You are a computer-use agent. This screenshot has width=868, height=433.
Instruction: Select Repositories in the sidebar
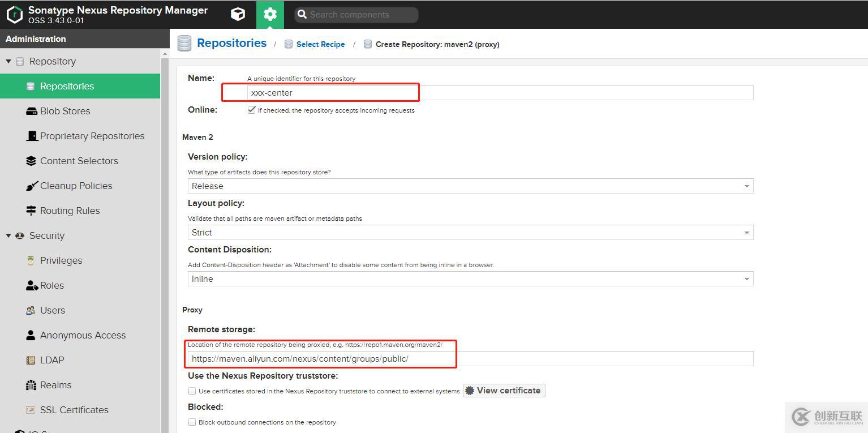[x=80, y=86]
